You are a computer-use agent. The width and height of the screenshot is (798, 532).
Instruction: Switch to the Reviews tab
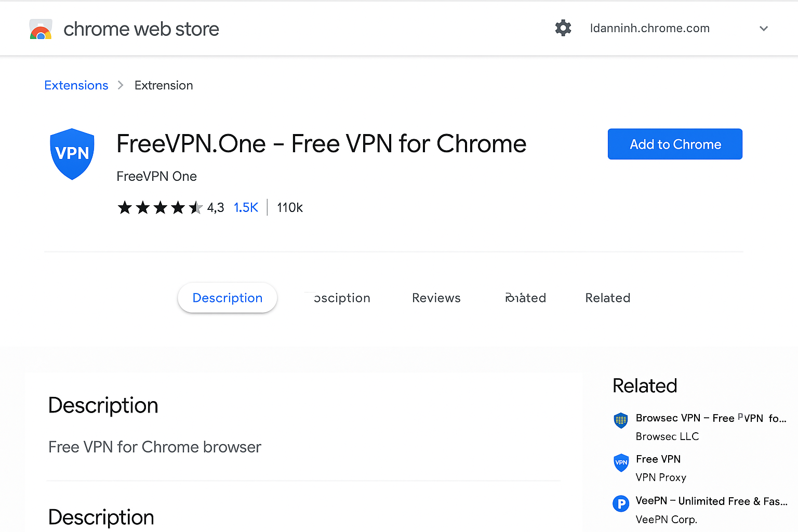(436, 298)
